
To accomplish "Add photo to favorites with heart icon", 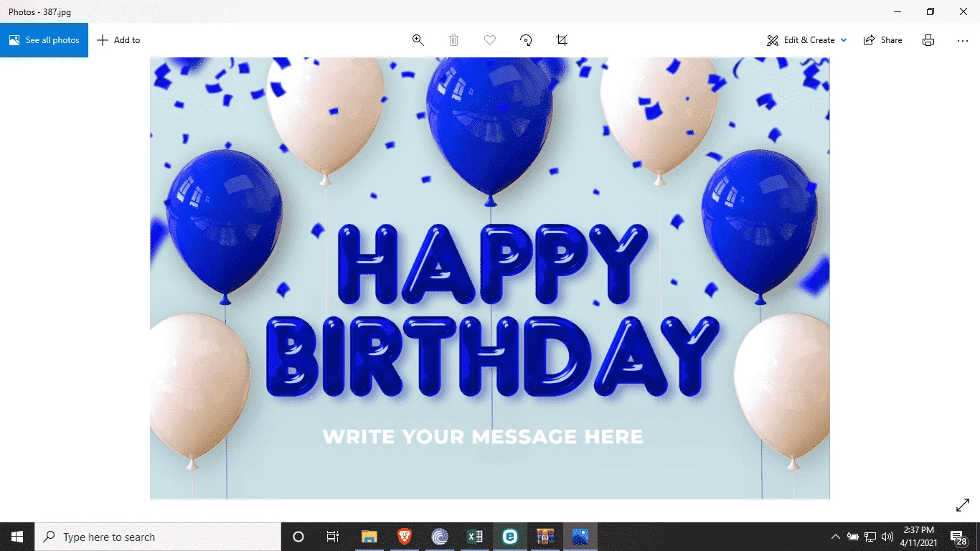I will (x=490, y=40).
